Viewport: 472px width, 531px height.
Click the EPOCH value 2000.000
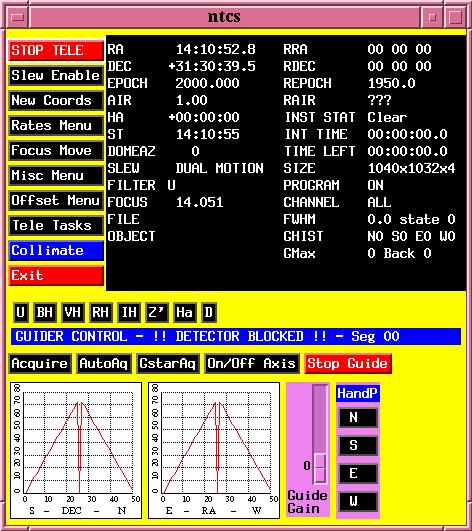[208, 83]
